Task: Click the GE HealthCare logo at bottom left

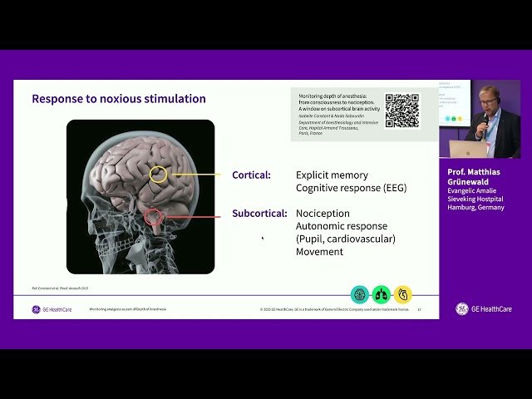Action: pyautogui.click(x=51, y=309)
